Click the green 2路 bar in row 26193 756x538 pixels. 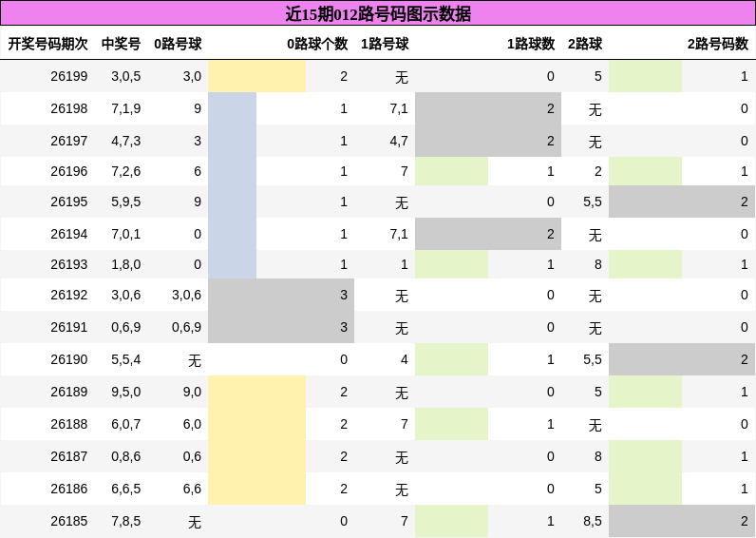coord(645,264)
